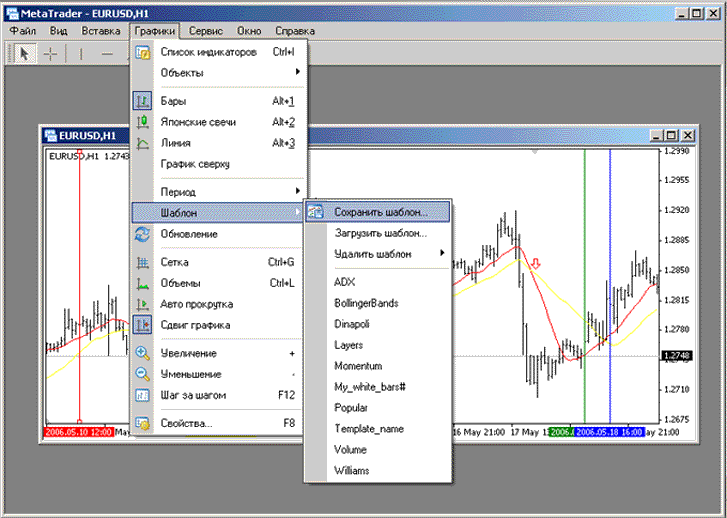Click the save template icon
The width and height of the screenshot is (727, 518).
click(316, 212)
